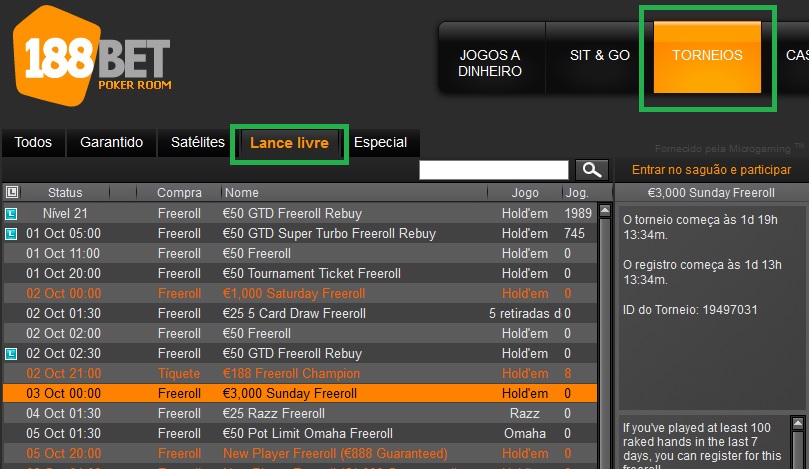Click the Razz game type cell

pyautogui.click(x=525, y=414)
